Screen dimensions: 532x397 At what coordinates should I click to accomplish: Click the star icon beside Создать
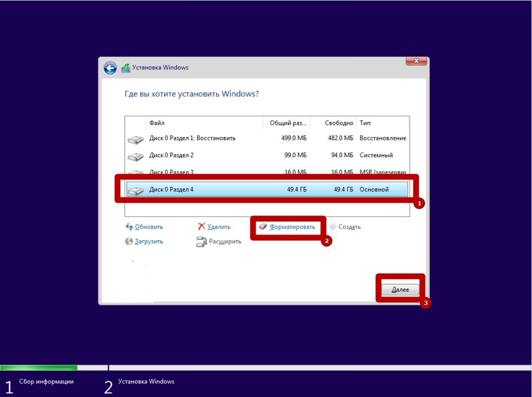coord(333,227)
